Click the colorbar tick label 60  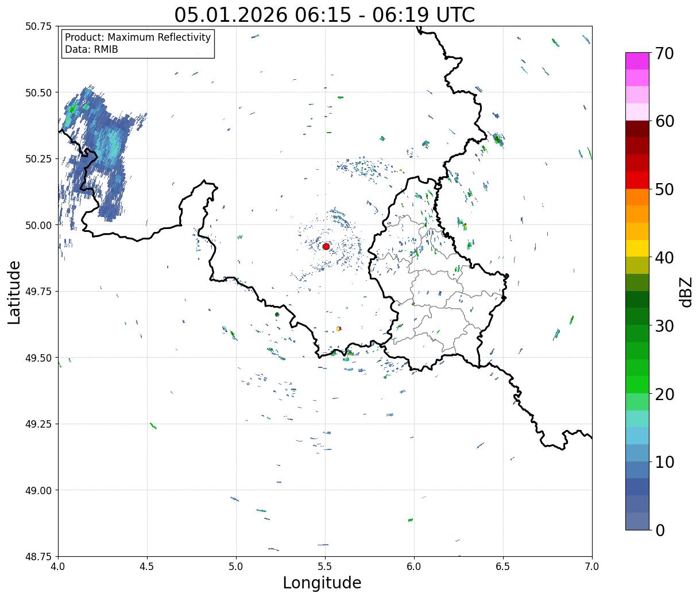(x=664, y=121)
